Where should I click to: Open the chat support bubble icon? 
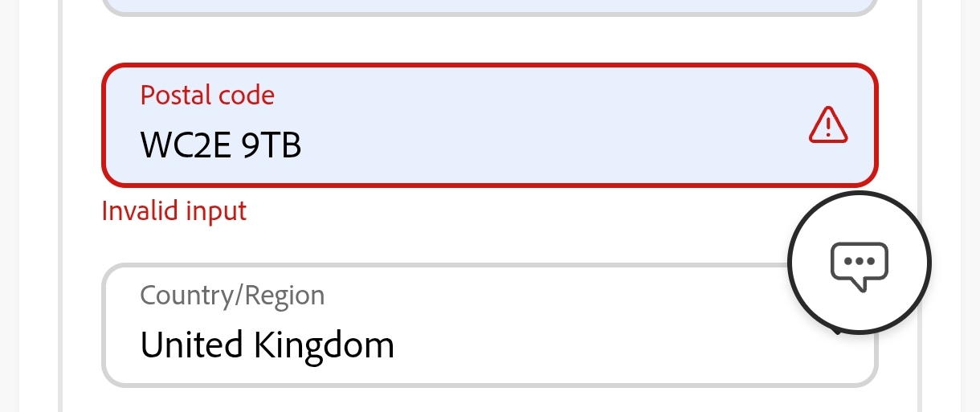[x=859, y=263]
